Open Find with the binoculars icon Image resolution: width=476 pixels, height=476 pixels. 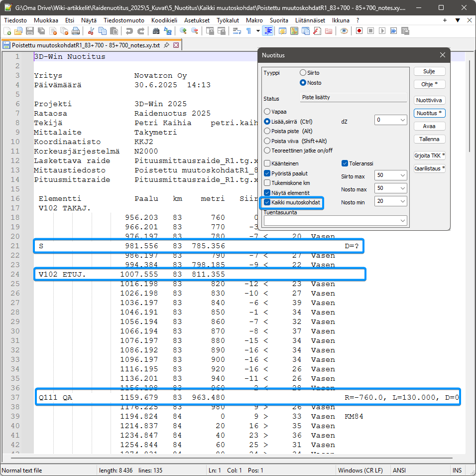[x=156, y=31]
